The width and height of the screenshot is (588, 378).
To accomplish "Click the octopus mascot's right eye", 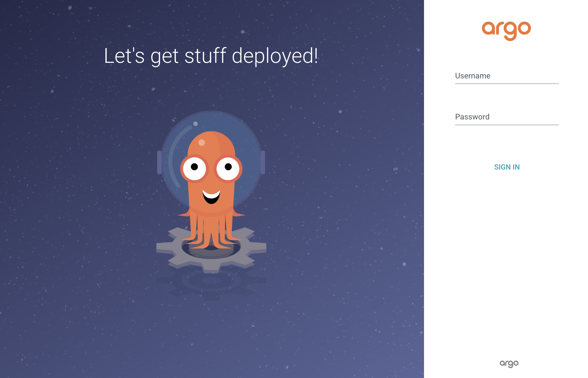I will [228, 168].
